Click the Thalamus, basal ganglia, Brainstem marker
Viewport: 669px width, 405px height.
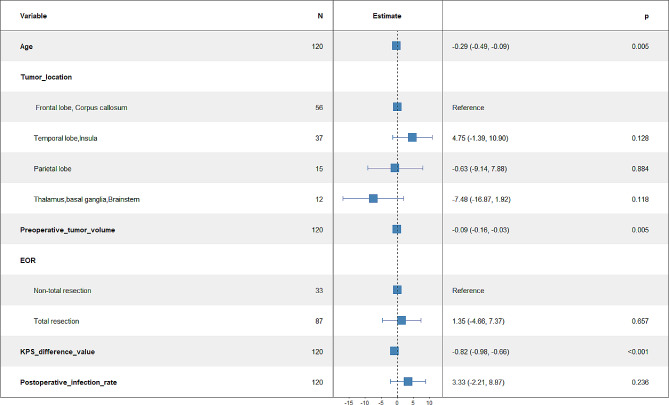click(x=373, y=198)
